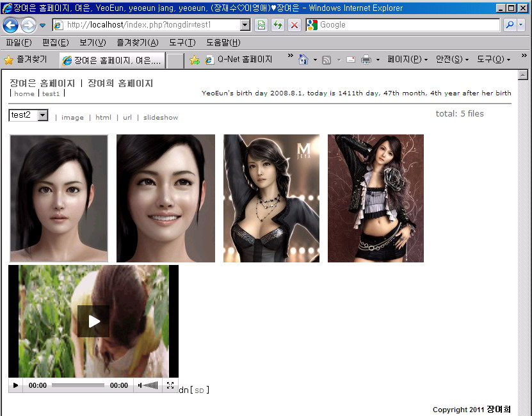
Task: Mute the video using the speaker icon
Action: [140, 385]
